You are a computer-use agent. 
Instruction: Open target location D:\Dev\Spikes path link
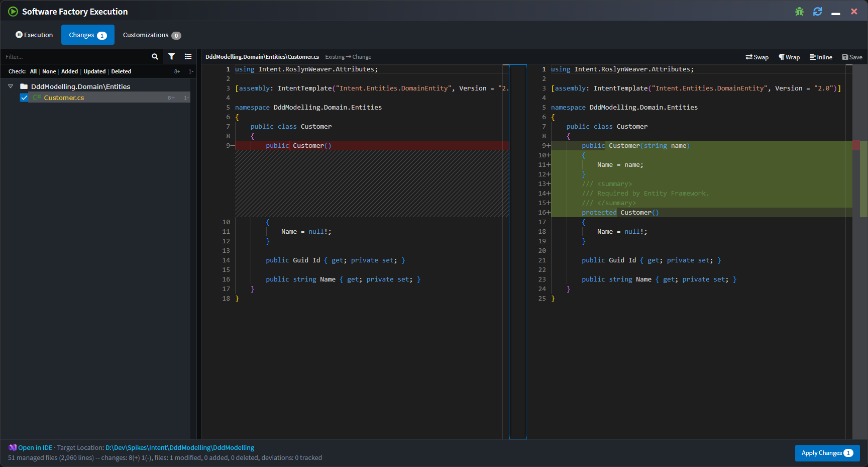coord(180,447)
